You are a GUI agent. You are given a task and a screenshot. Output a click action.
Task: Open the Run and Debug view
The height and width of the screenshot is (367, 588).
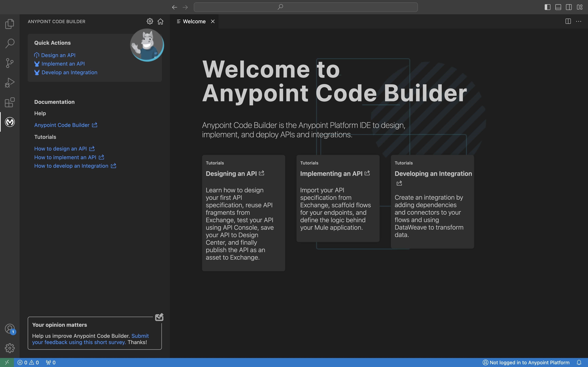10,83
